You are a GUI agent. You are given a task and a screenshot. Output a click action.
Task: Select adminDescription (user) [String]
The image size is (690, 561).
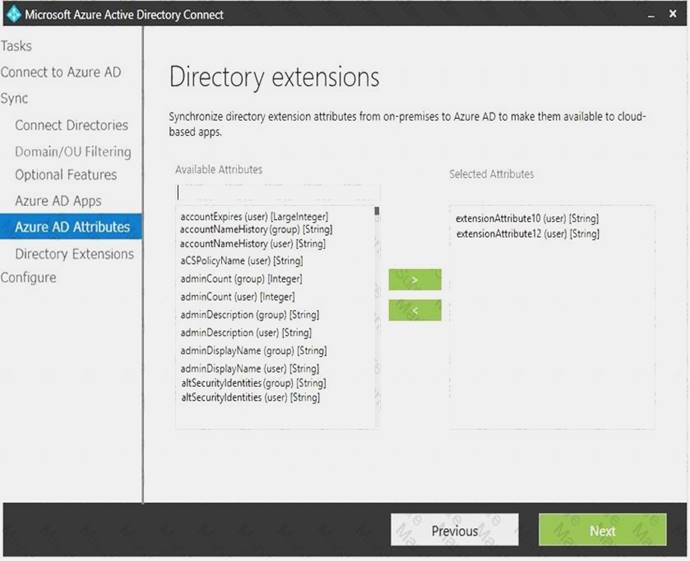pyautogui.click(x=246, y=333)
